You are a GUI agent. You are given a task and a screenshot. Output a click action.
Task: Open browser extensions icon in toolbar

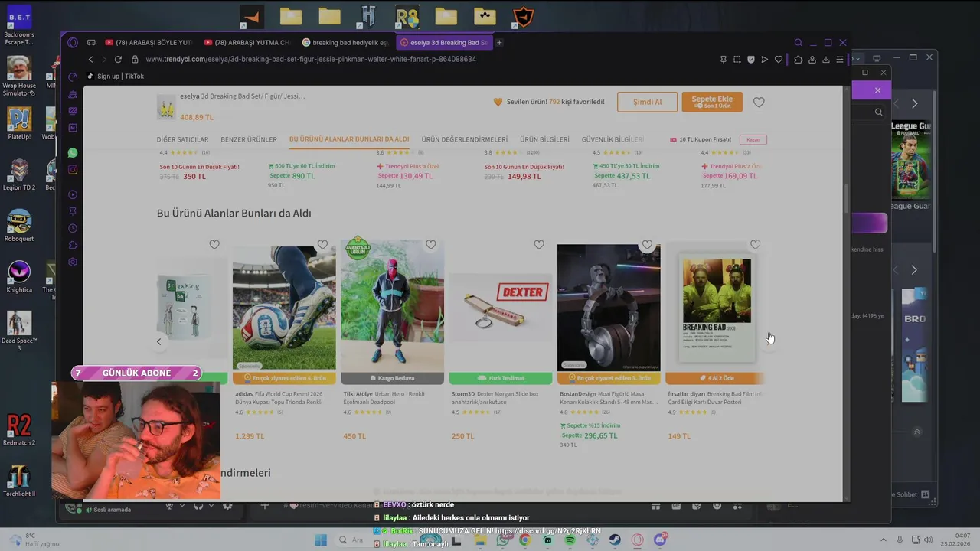799,59
